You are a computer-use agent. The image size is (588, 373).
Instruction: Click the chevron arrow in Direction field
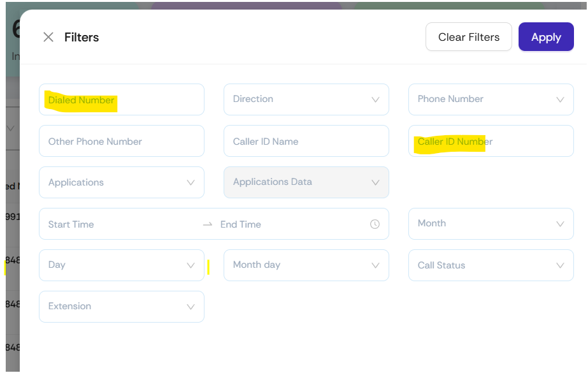point(375,100)
